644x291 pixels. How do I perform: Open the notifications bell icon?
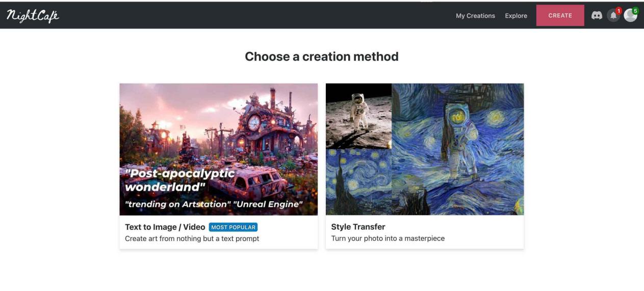[x=613, y=15]
